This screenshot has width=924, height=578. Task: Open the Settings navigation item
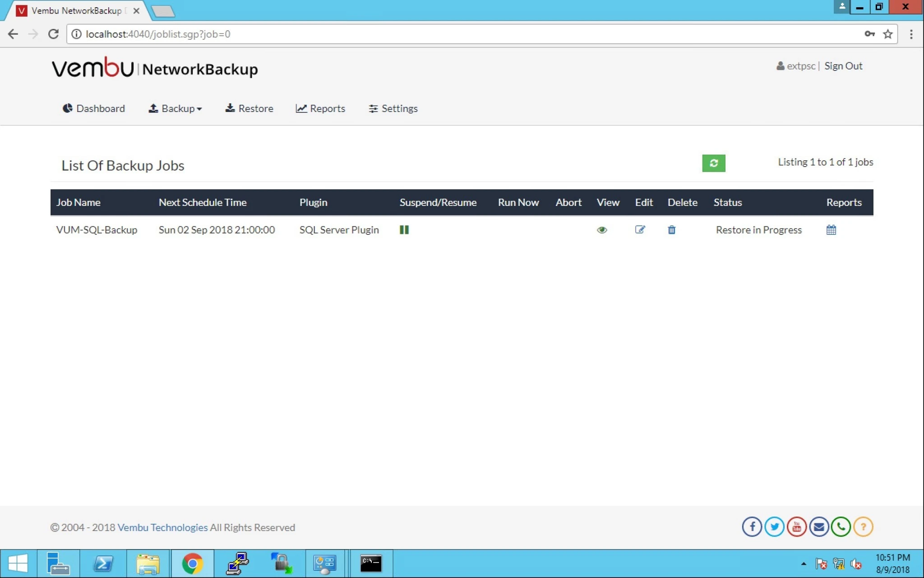pyautogui.click(x=393, y=108)
